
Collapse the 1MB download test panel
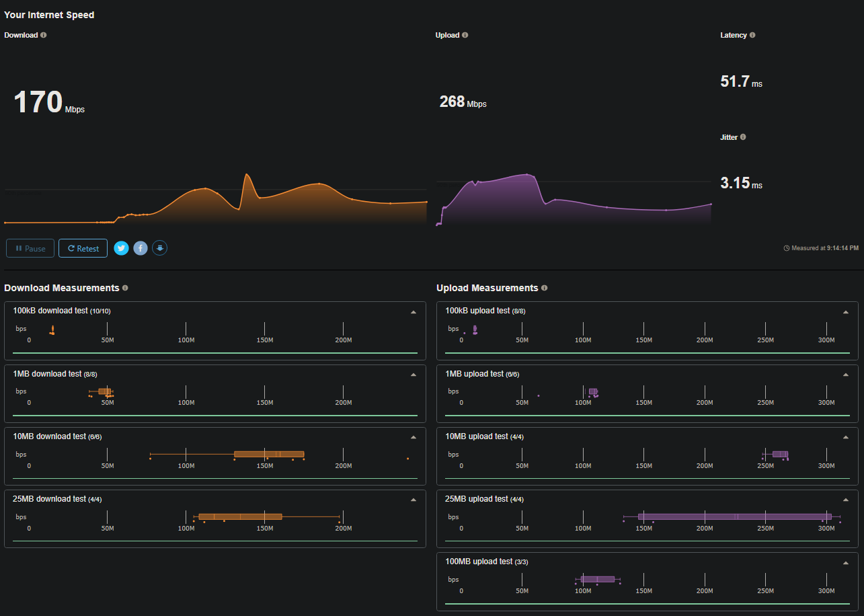[414, 375]
